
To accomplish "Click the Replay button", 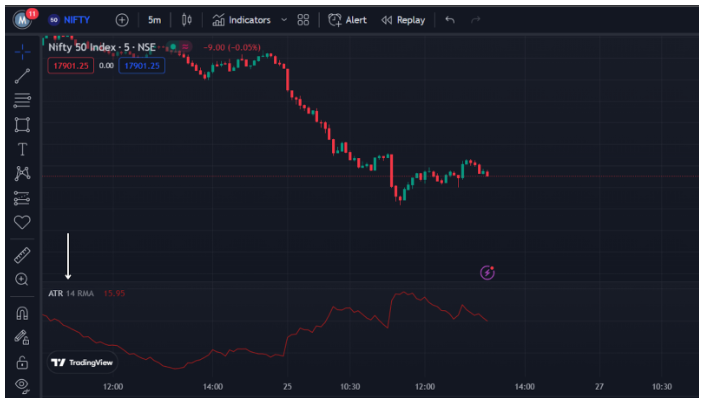I will (x=403, y=19).
